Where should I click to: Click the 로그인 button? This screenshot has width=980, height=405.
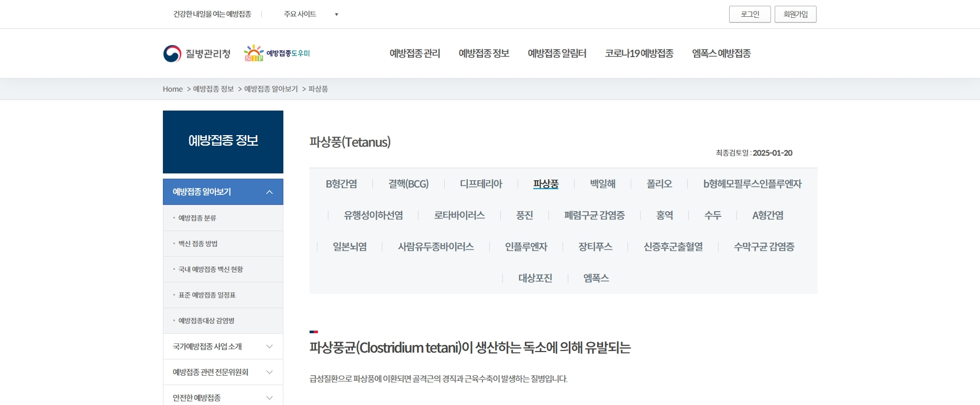750,14
